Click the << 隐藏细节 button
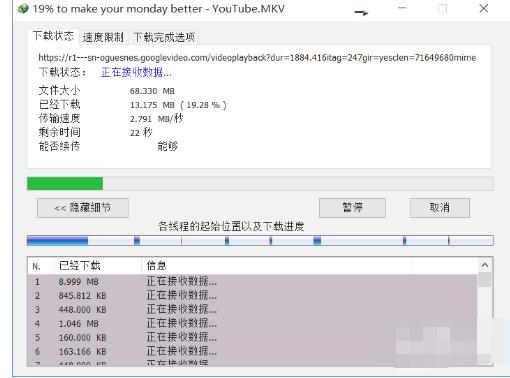Viewport: 510px width, 378px height. [x=83, y=208]
